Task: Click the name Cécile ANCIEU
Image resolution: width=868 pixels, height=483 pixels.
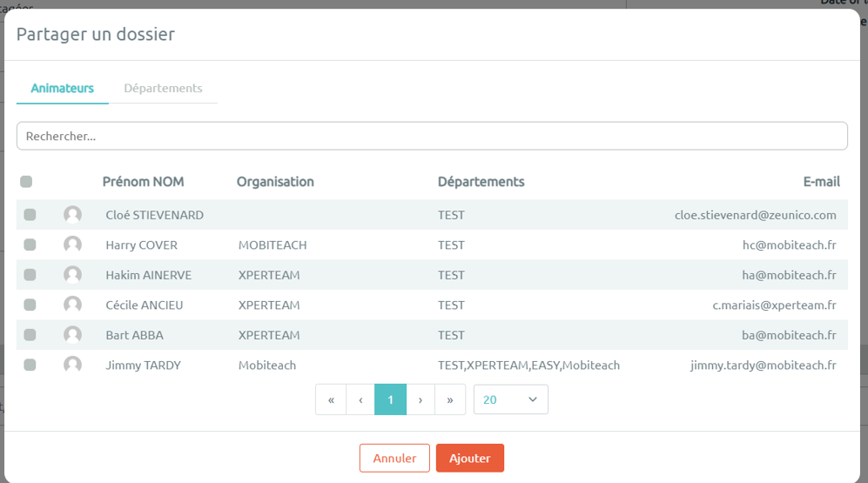Action: pyautogui.click(x=144, y=305)
